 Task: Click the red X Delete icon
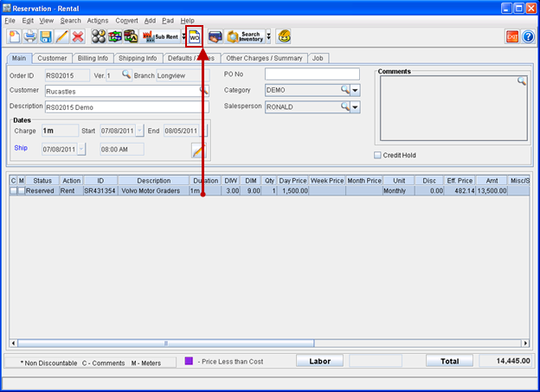pos(78,36)
